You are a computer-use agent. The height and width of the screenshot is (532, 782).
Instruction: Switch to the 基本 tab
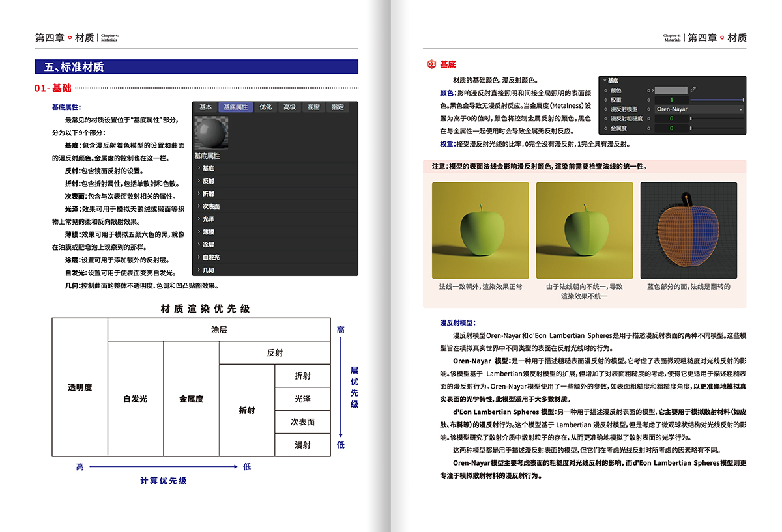point(205,107)
